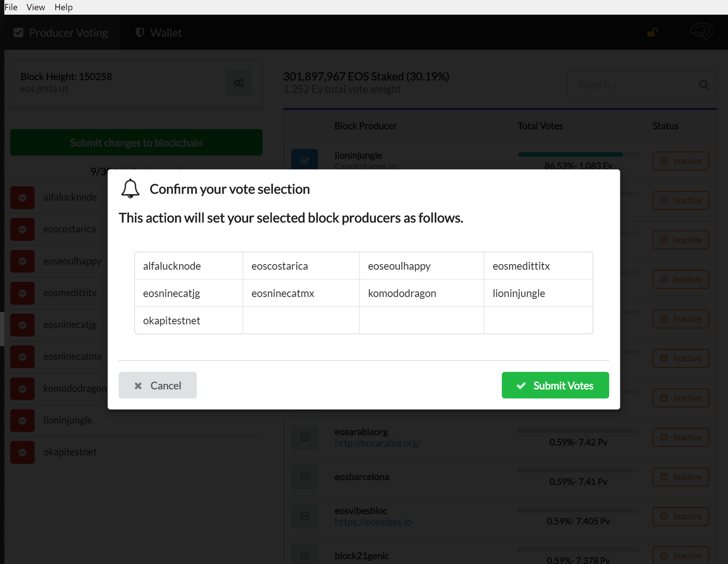Remove komododragon with its red minus icon
The width and height of the screenshot is (728, 564).
pyautogui.click(x=23, y=389)
